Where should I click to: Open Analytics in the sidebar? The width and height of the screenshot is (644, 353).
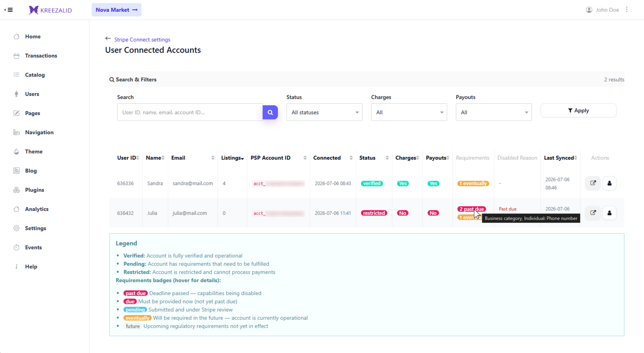tap(37, 209)
